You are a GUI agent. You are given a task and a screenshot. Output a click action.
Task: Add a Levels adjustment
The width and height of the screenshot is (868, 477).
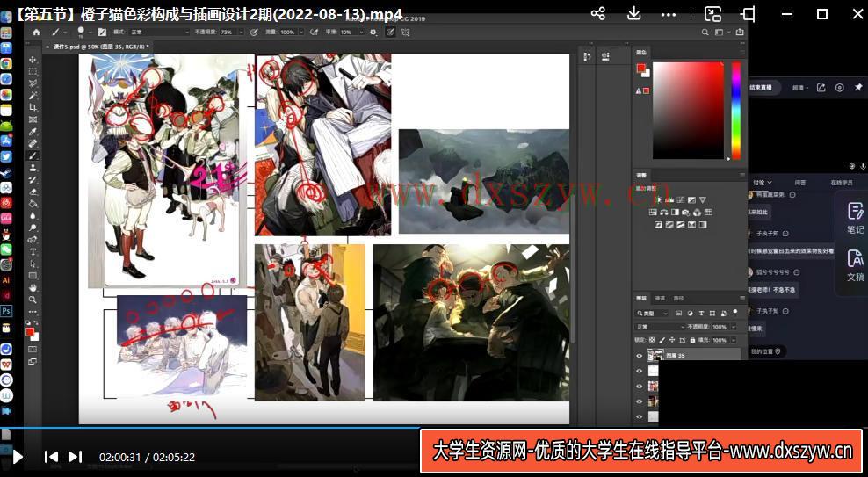(669, 199)
